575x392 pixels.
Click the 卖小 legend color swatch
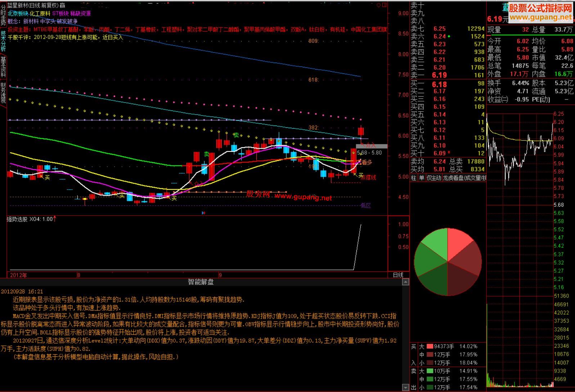(x=430, y=388)
